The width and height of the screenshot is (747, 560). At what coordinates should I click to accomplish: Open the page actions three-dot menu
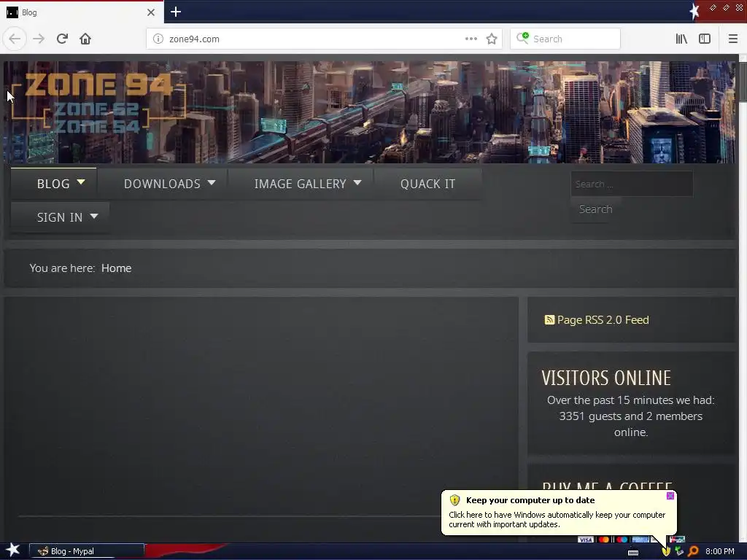(471, 39)
